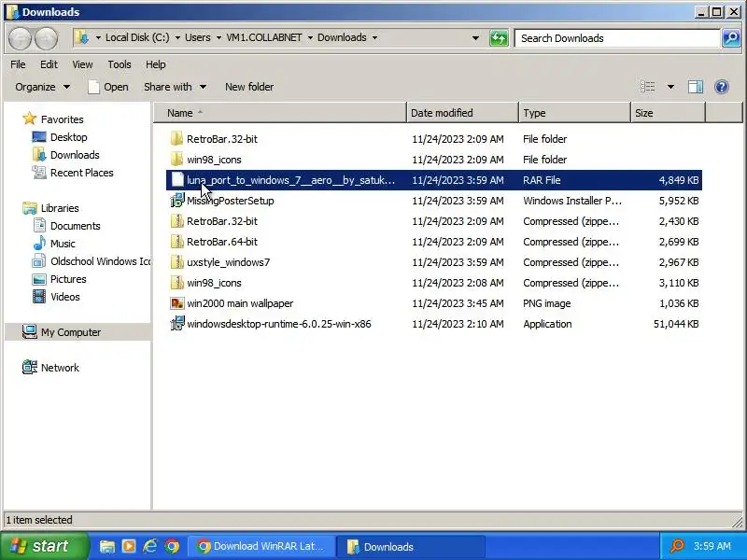The image size is (747, 560).
Task: Click the Users breadcrumb
Action: coord(198,37)
